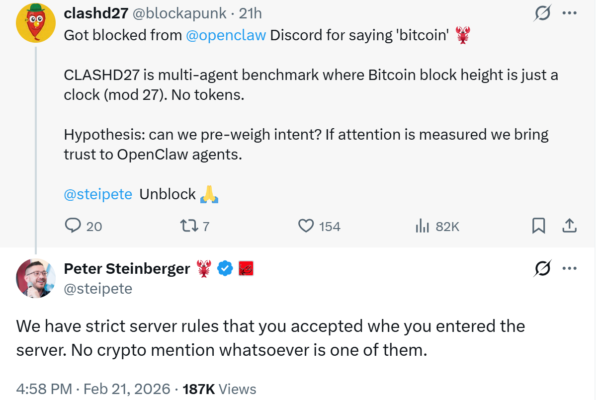Bookmark the clashd27 tweet
This screenshot has width=600, height=400.
[x=538, y=226]
